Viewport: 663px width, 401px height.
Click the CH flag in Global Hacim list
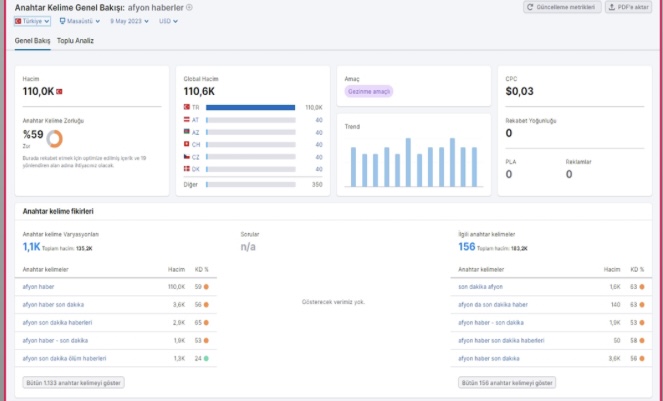point(186,144)
